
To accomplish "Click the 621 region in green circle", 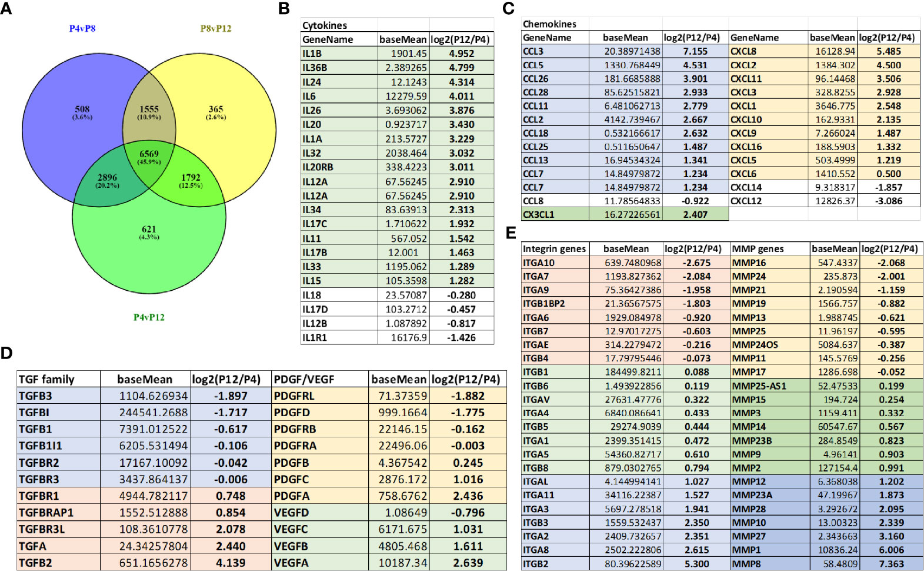I will click(149, 232).
